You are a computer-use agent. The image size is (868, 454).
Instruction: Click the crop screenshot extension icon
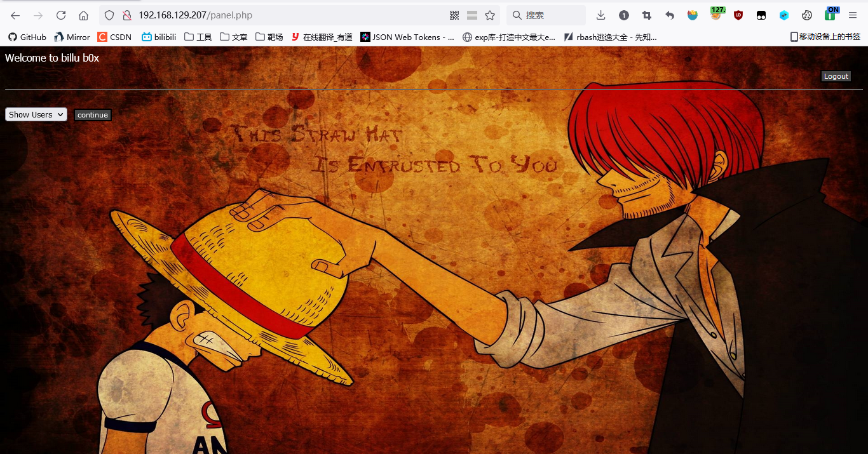647,15
